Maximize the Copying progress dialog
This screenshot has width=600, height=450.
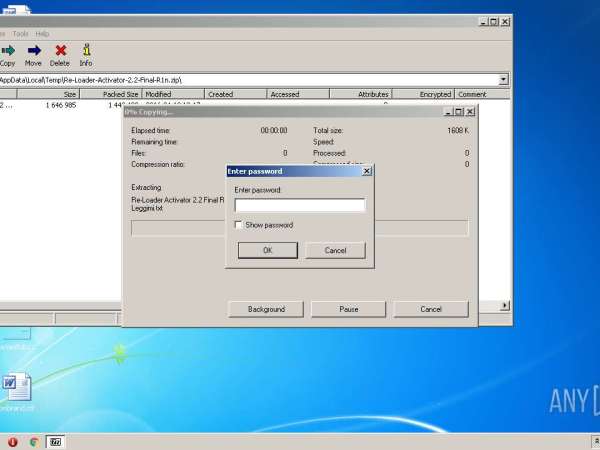pos(458,112)
